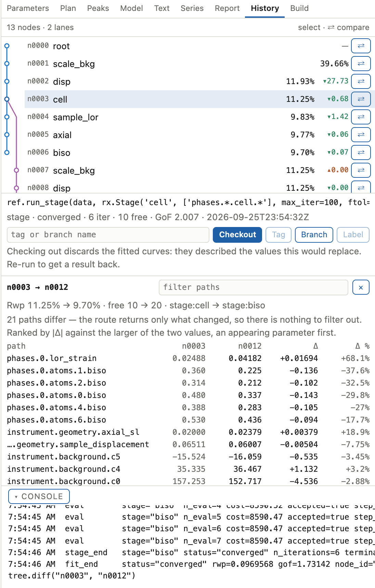Close the n0003 → n0012 diff panel
Screen dimensions: 375x588
coord(361,288)
